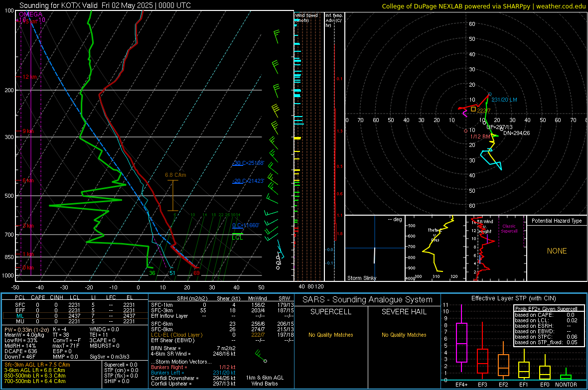Click 'Effective Layer STP (with CIN)' title

click(513, 298)
